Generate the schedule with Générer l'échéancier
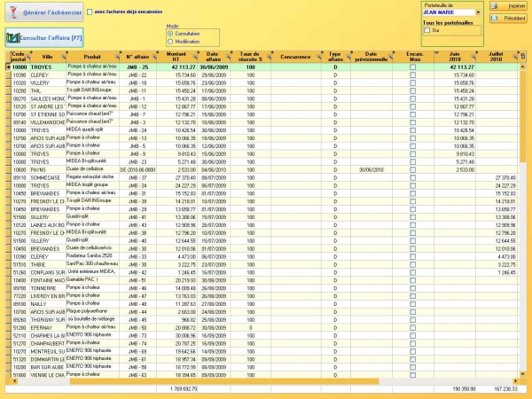This screenshot has height=399, width=532. pyautogui.click(x=44, y=12)
